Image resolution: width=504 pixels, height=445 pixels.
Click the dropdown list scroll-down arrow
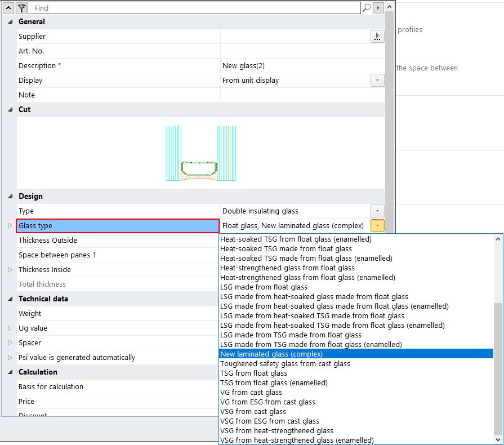(x=498, y=439)
